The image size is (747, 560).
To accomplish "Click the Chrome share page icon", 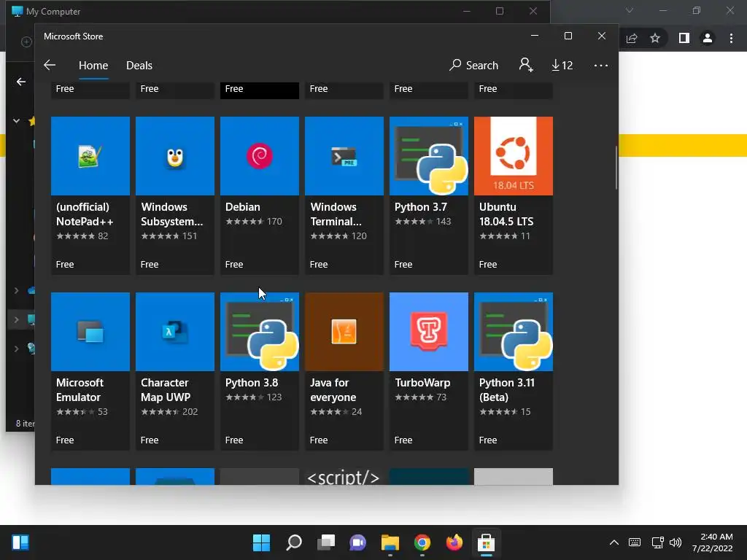I will pos(632,38).
